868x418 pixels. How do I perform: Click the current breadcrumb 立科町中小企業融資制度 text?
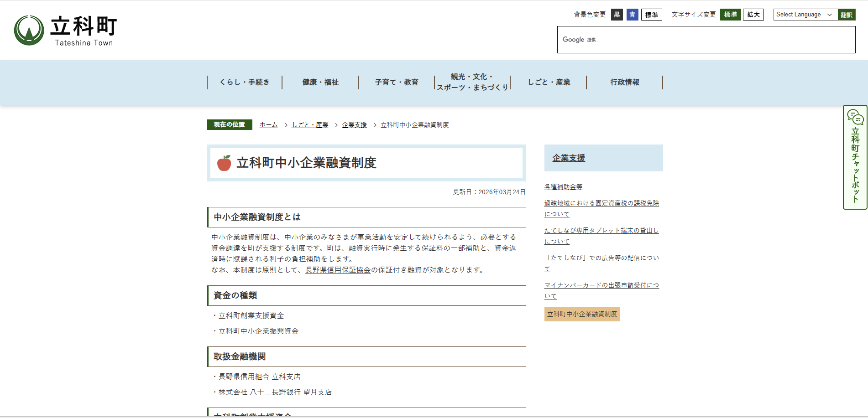click(415, 124)
